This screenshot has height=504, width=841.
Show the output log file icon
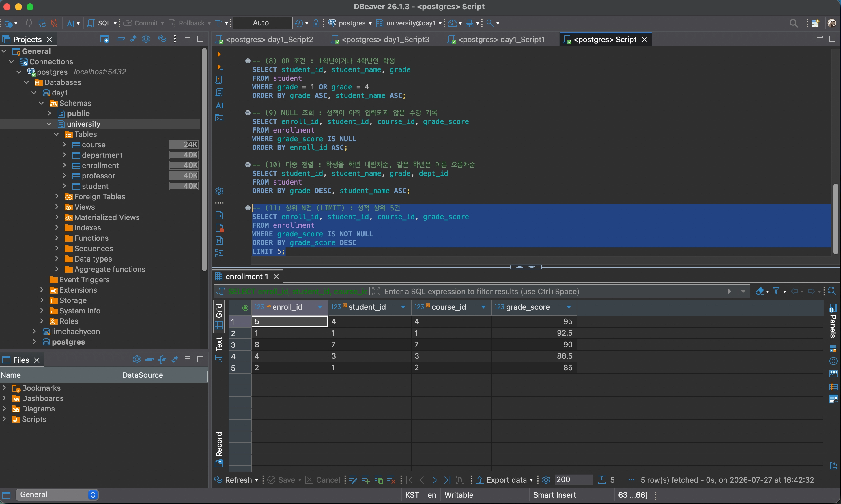tap(219, 215)
